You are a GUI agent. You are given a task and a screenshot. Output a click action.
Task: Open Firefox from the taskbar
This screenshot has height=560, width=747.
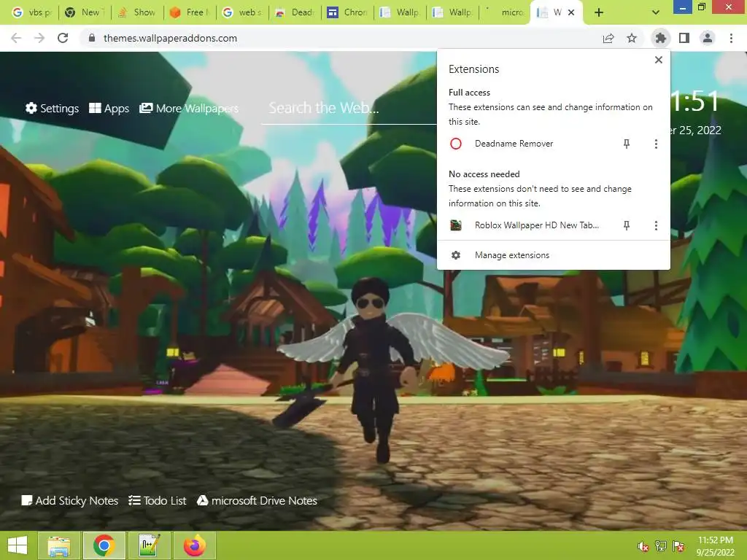[x=195, y=545]
